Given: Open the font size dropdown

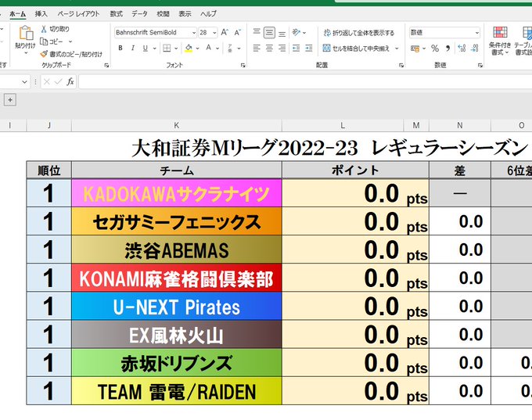Looking at the screenshot, I should [215, 33].
